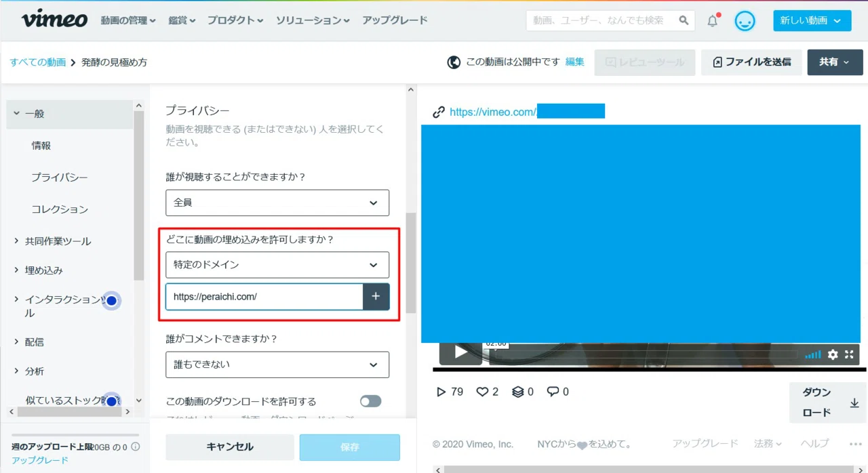868x473 pixels.
Task: Adjust the player volume bars
Action: click(813, 354)
